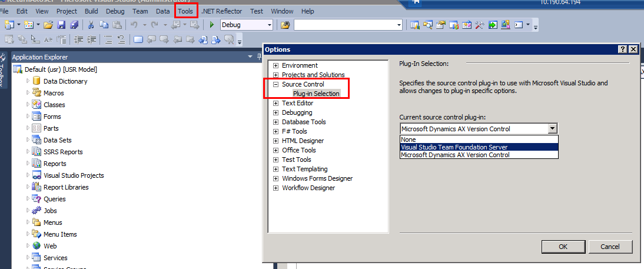
Task: Expand the Text Editor options node
Action: point(275,103)
